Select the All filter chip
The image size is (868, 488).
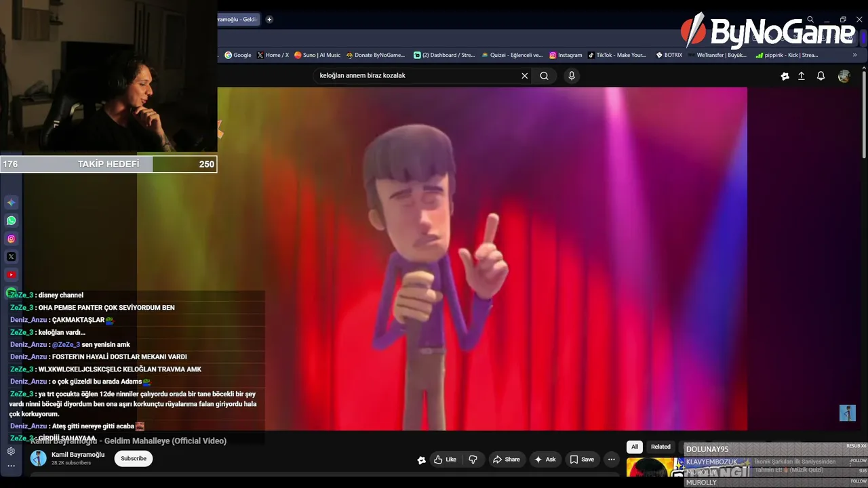[635, 447]
